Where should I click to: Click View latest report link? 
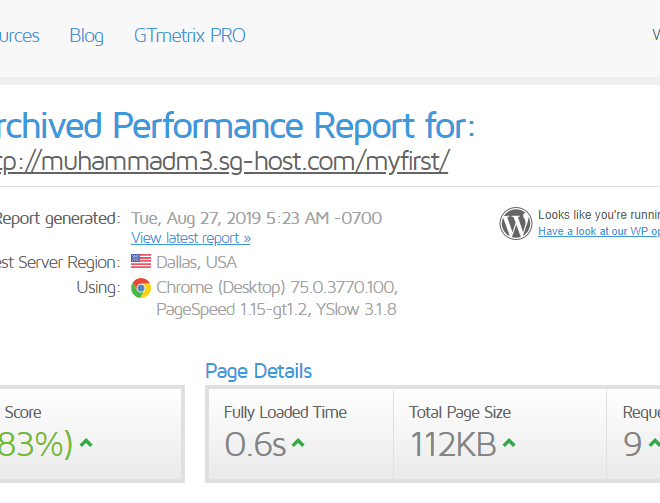tap(191, 238)
